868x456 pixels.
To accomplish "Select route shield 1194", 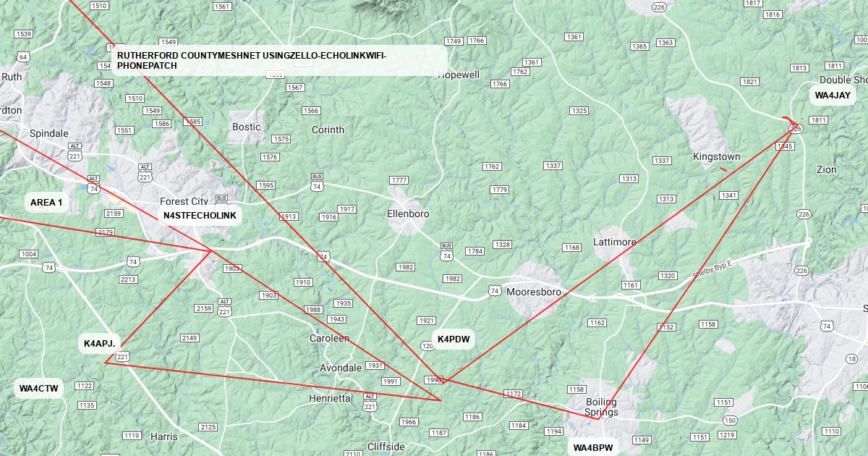I will 553,431.
